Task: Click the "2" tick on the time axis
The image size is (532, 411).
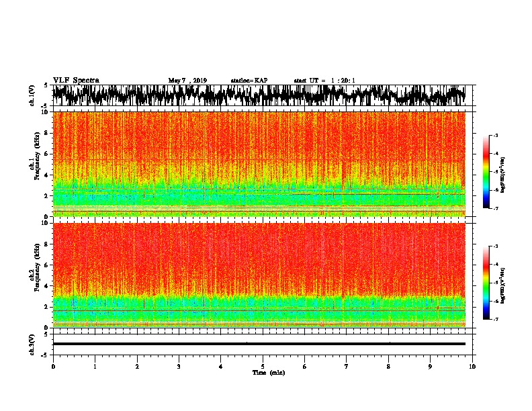Action: (x=137, y=367)
